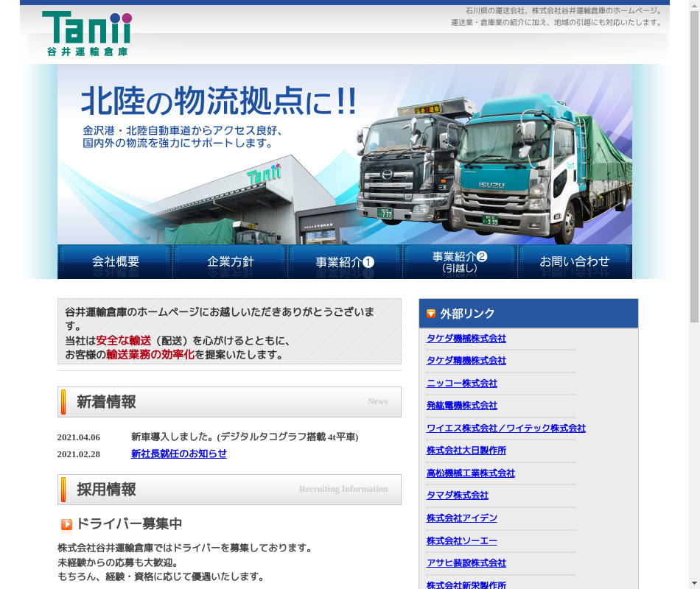Viewport: 700px width, 589px height.
Task: Click the orange arrow icon beside 外部リンク
Action: [x=431, y=314]
